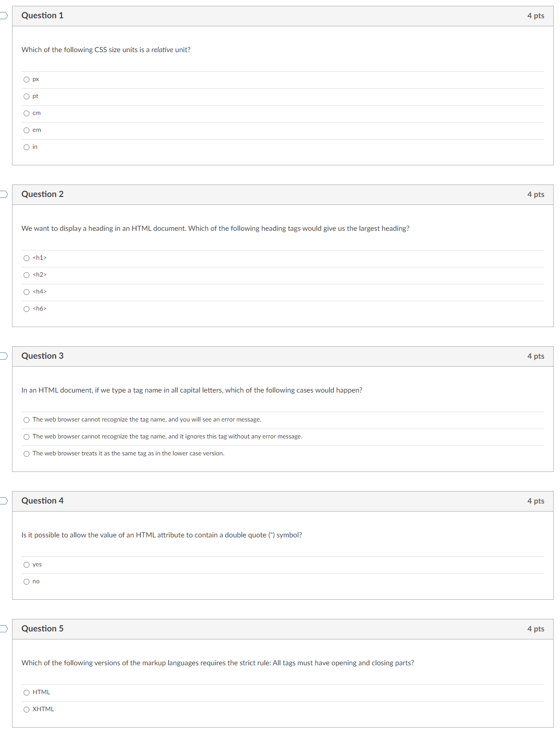
Task: Select the "ignores this tag" option
Action: (x=27, y=437)
